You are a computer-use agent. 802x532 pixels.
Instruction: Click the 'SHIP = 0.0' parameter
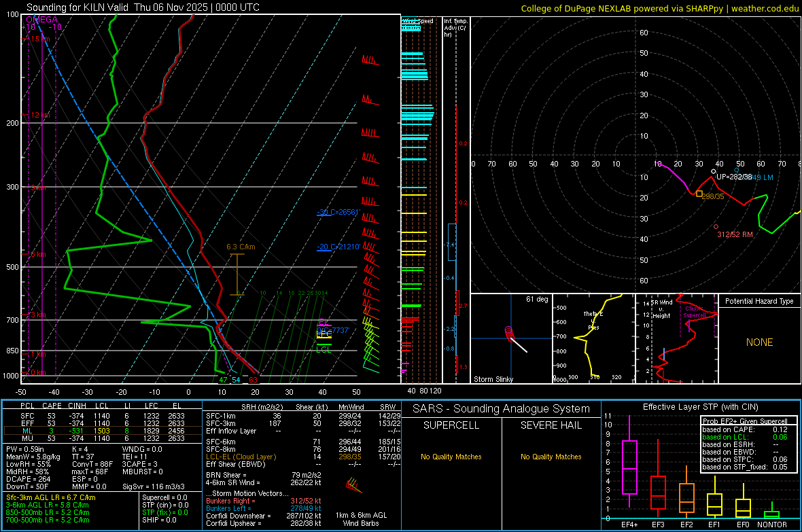[x=159, y=520]
